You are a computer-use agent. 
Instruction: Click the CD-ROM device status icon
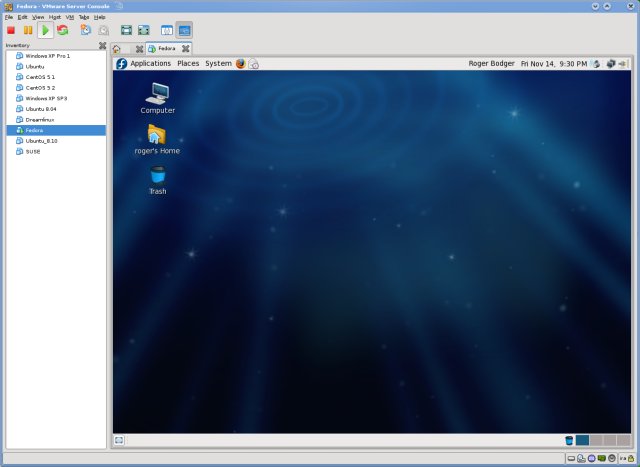pyautogui.click(x=581, y=459)
